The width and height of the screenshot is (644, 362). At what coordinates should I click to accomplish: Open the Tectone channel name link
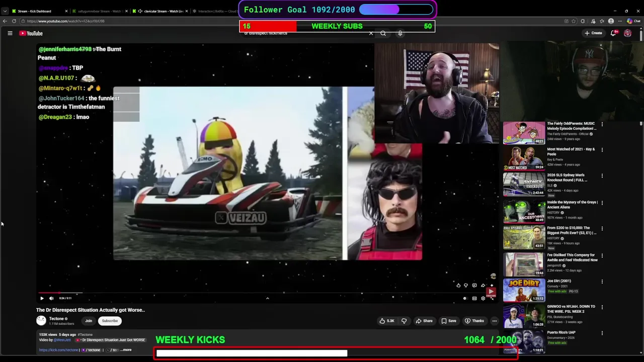(56, 318)
